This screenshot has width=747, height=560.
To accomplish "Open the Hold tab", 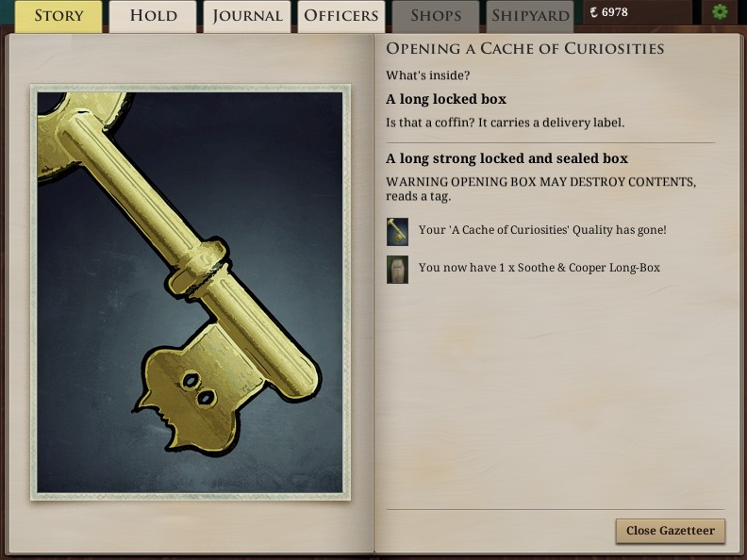I will coord(153,16).
